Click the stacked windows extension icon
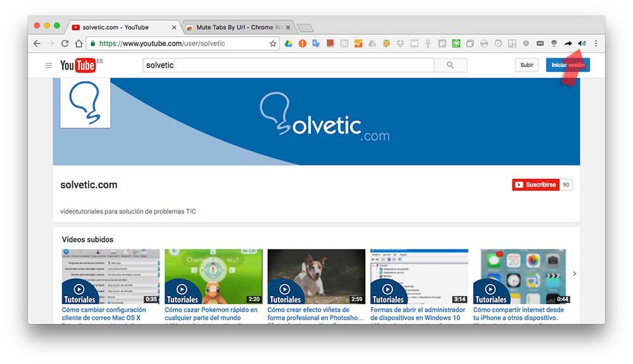 (x=470, y=44)
